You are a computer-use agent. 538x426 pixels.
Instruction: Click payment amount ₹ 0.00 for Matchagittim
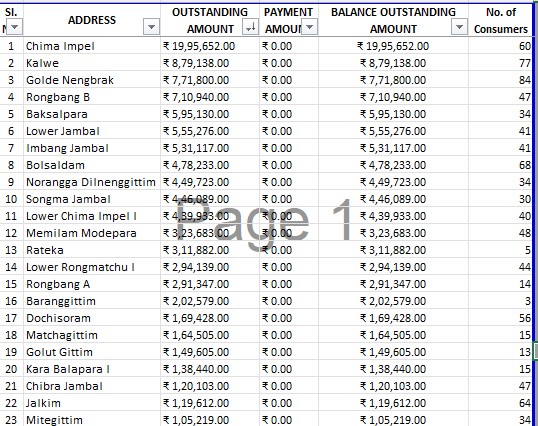(x=289, y=335)
